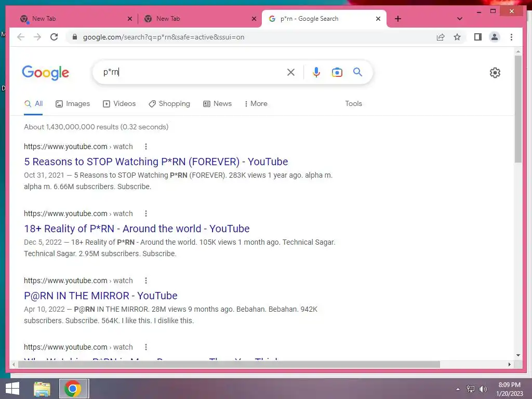Click the address bar URL

tap(164, 37)
